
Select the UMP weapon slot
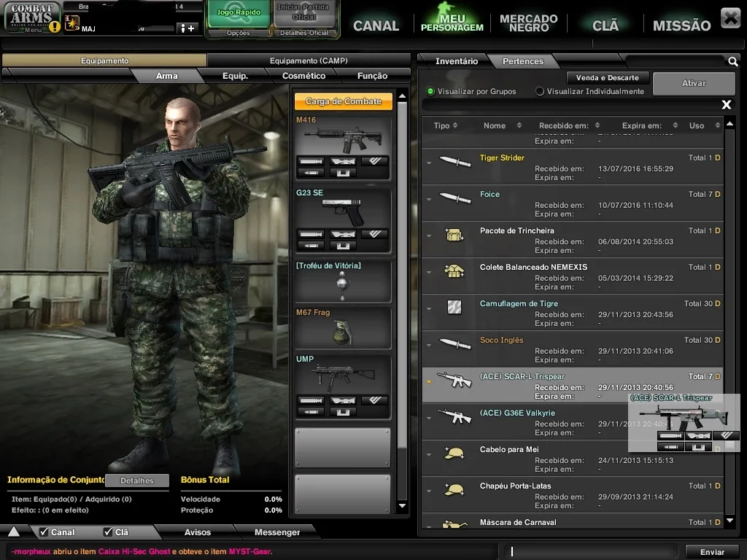(343, 386)
